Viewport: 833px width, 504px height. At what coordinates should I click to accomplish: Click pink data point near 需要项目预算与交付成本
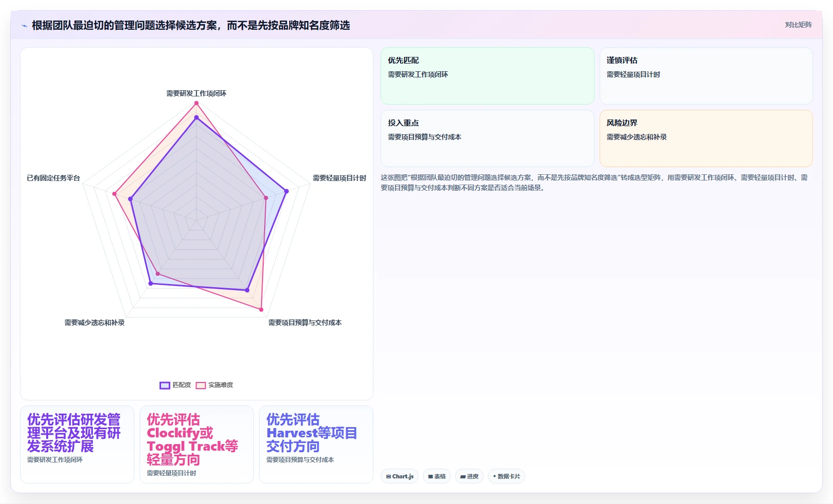261,310
